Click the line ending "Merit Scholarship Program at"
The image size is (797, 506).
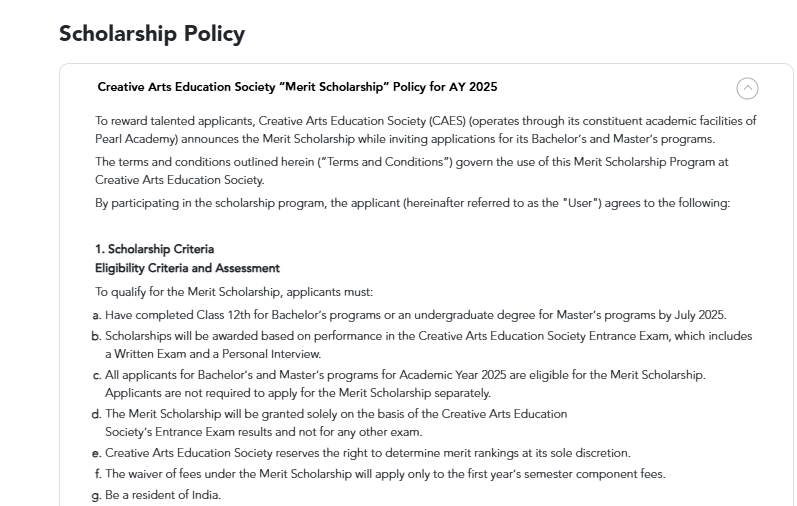(x=413, y=162)
